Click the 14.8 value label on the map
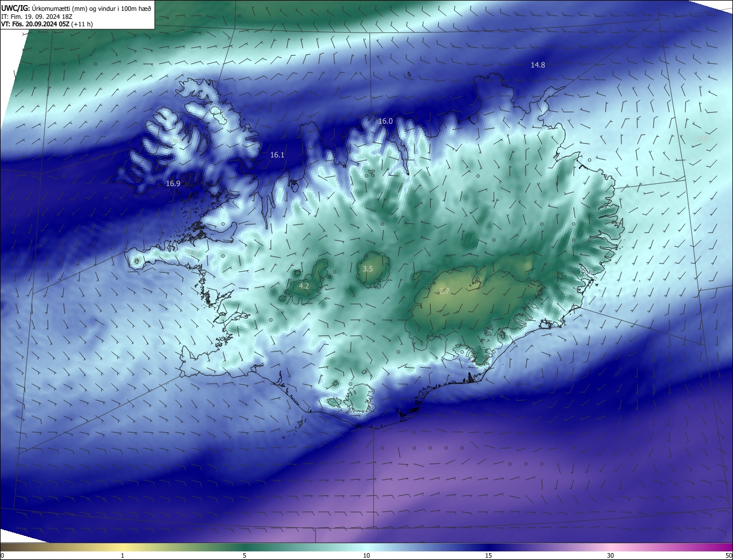The width and height of the screenshot is (733, 560). (538, 65)
